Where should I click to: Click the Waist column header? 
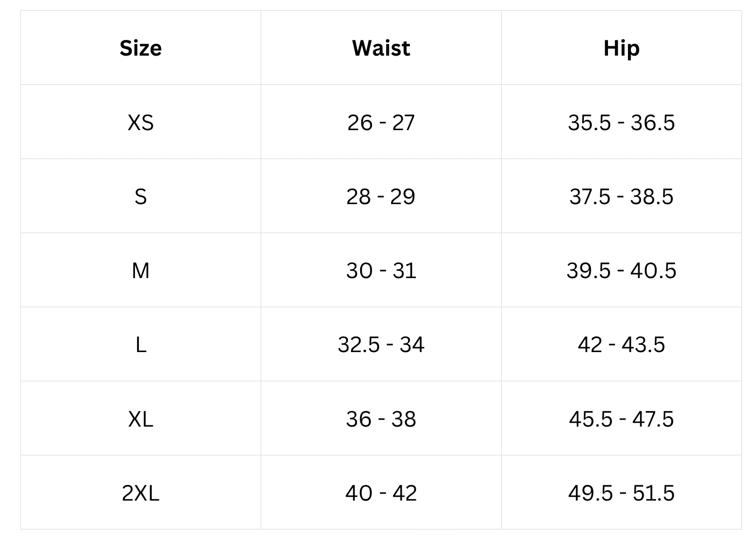click(x=381, y=48)
